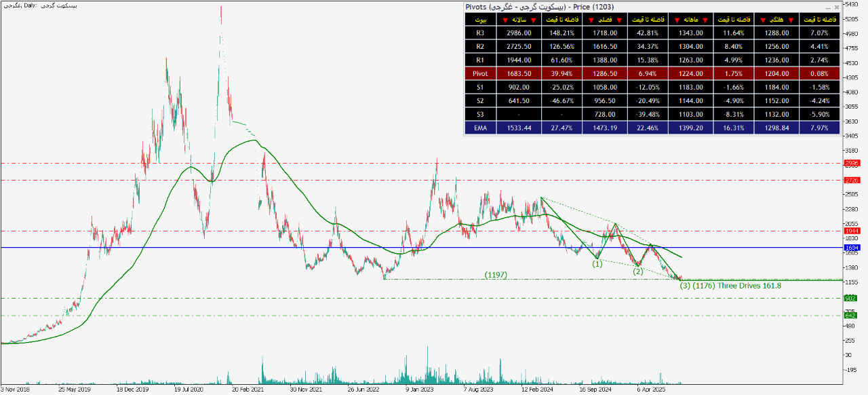Image resolution: width=868 pixels, height=395 pixels.
Task: Minimize the Pivots panel
Action: click(827, 7)
